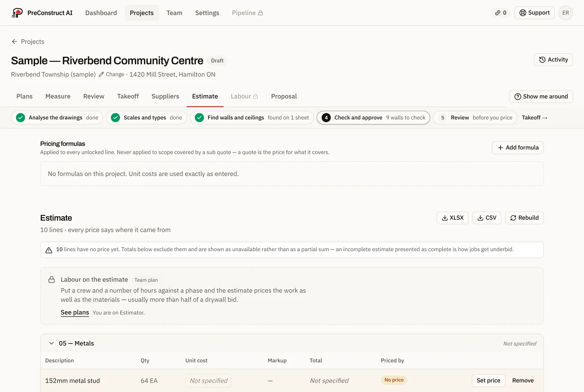Download the estimate as CSV
The height and width of the screenshot is (392, 584).
click(x=487, y=218)
